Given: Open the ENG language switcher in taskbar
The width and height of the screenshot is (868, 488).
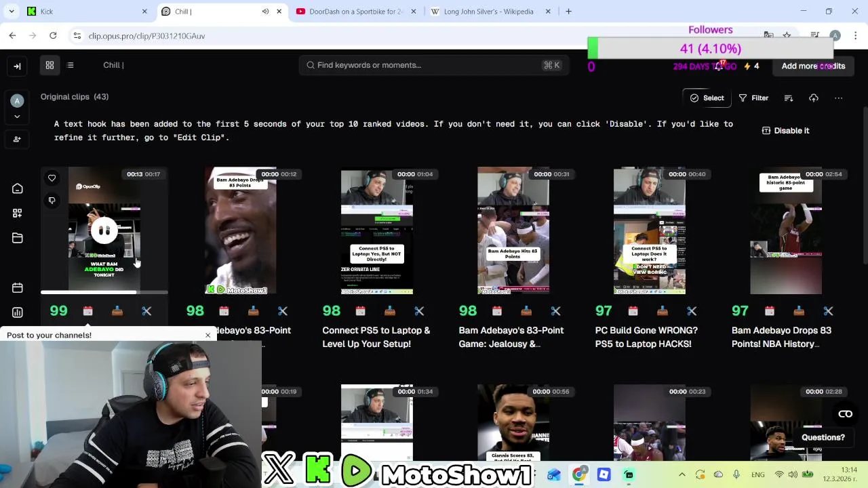Looking at the screenshot, I should point(758,474).
